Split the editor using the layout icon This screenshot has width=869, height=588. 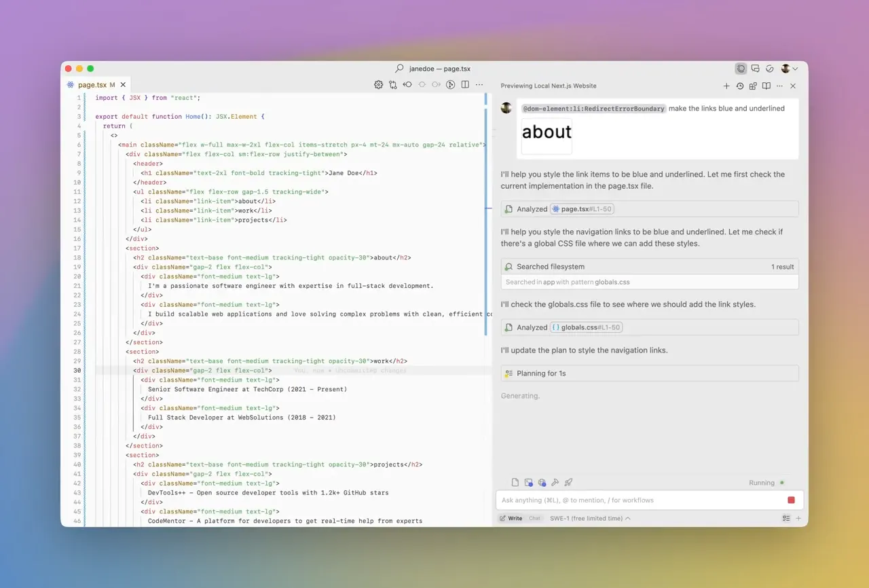[x=464, y=84]
